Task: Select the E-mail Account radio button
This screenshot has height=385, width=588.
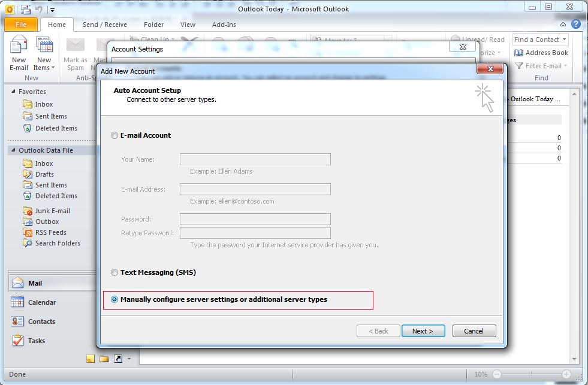Action: click(x=114, y=136)
